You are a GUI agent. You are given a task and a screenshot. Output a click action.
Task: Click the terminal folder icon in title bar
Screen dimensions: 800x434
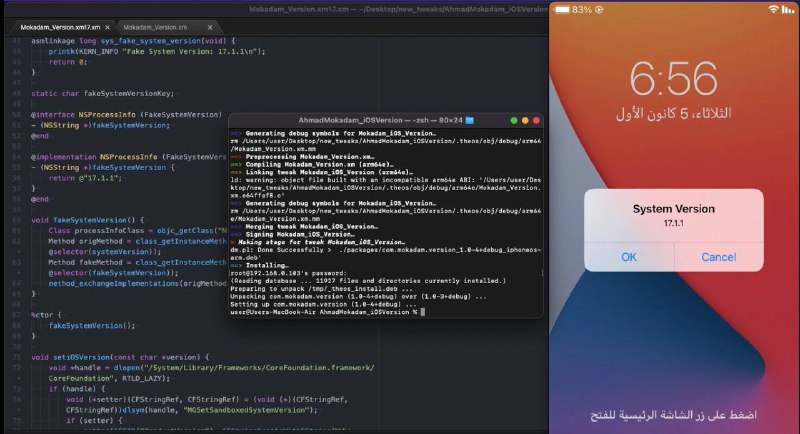469,120
